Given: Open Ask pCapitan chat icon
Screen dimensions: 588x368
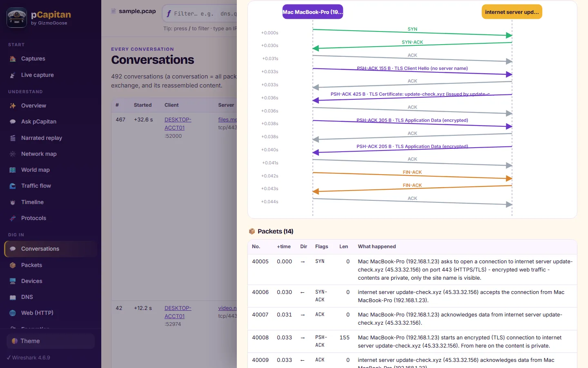Looking at the screenshot, I should coord(13,122).
